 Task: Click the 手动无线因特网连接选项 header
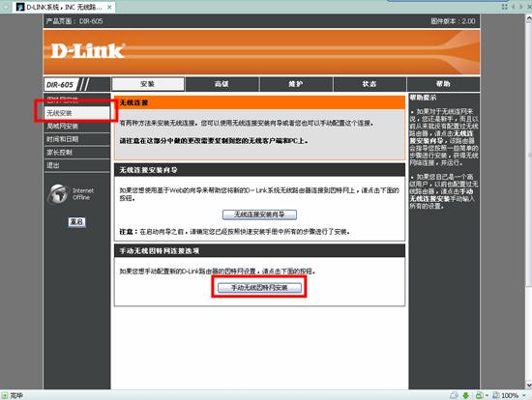(259, 251)
